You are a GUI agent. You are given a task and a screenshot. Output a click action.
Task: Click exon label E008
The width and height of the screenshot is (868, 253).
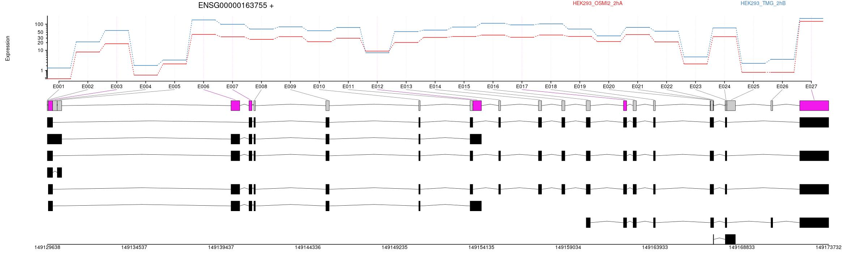(261, 86)
